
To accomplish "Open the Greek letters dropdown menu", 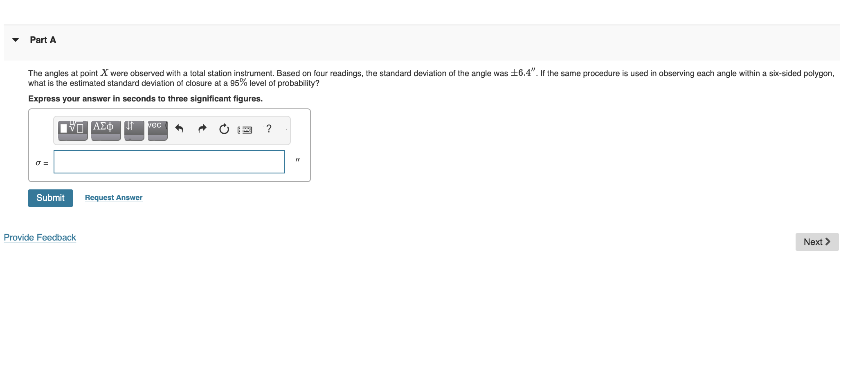I will coord(105,138).
